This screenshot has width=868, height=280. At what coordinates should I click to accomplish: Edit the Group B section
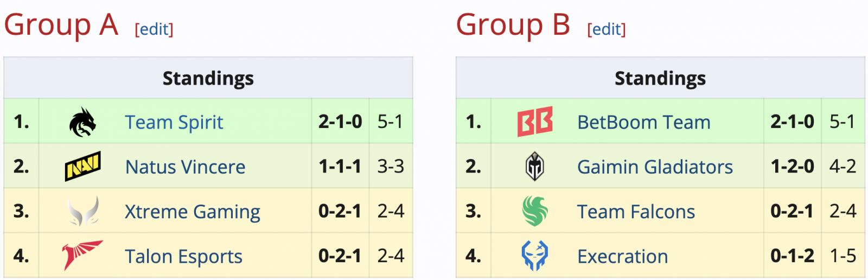(607, 29)
